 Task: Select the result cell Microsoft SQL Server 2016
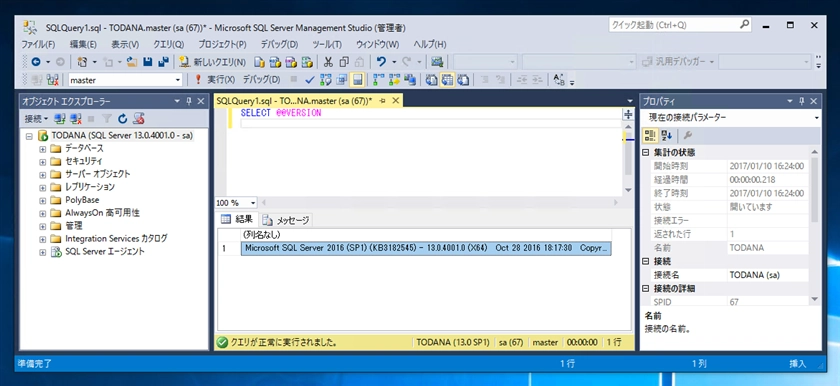pos(426,248)
